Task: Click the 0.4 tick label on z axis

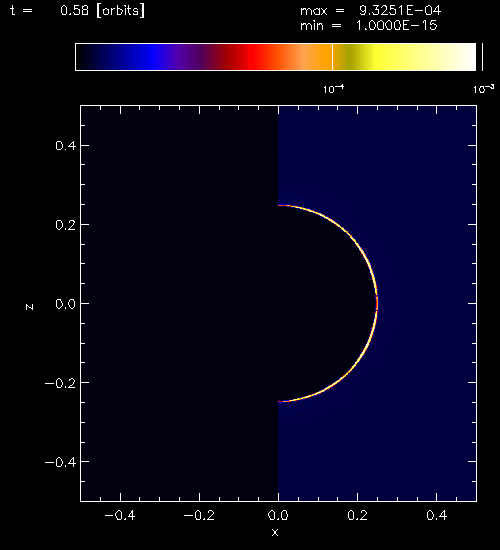Action: pyautogui.click(x=65, y=145)
